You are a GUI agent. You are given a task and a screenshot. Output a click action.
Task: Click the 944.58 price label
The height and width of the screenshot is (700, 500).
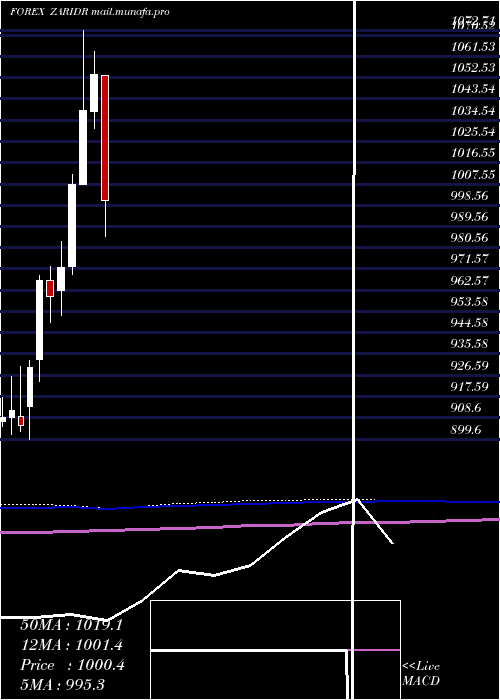coord(470,322)
